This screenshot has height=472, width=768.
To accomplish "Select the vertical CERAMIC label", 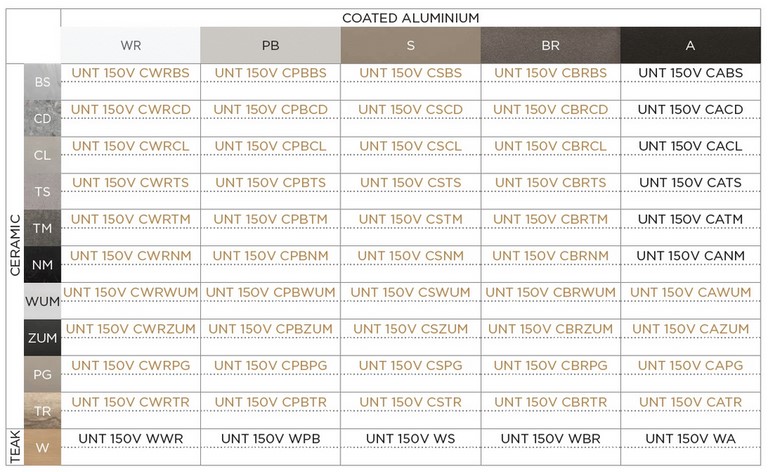I will (15, 247).
